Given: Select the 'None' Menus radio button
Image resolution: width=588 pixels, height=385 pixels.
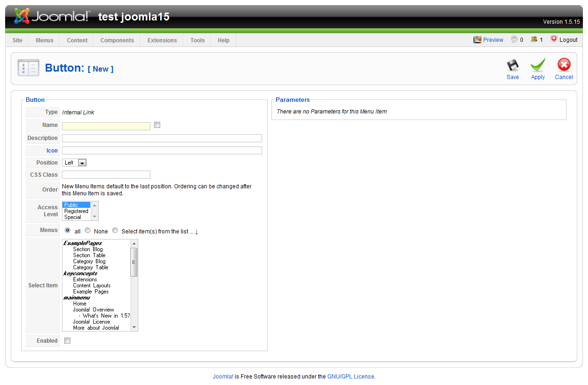Looking at the screenshot, I should pyautogui.click(x=87, y=230).
